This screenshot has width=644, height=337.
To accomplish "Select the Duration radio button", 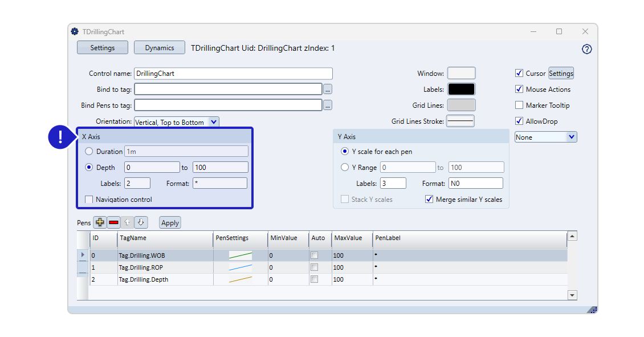I will point(89,152).
